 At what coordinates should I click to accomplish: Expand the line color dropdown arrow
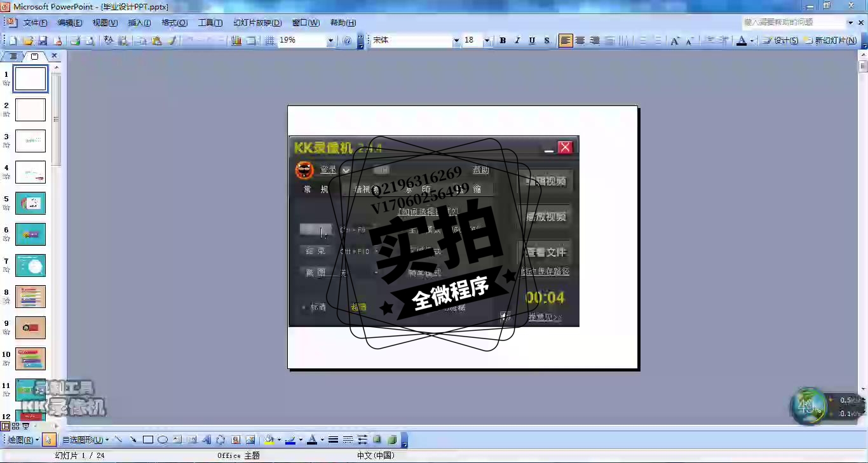[301, 440]
